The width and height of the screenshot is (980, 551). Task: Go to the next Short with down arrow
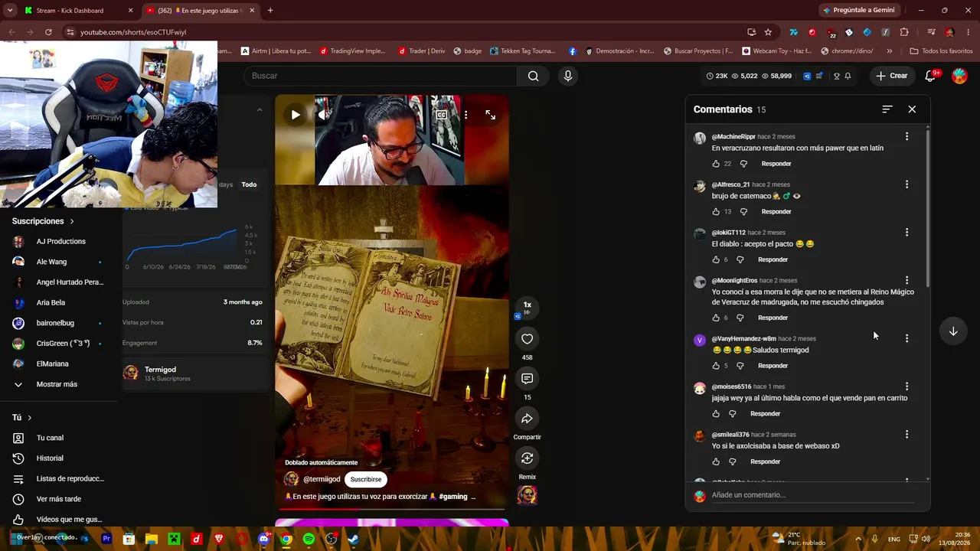[953, 331]
